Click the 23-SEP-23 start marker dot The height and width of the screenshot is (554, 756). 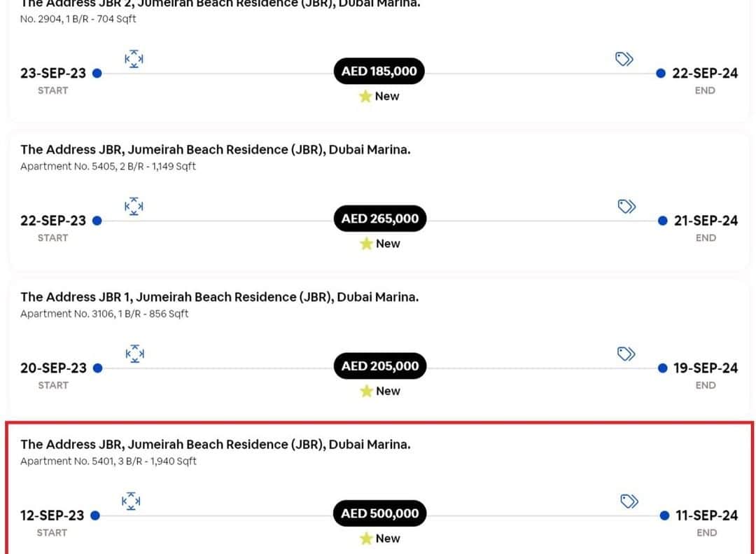97,74
